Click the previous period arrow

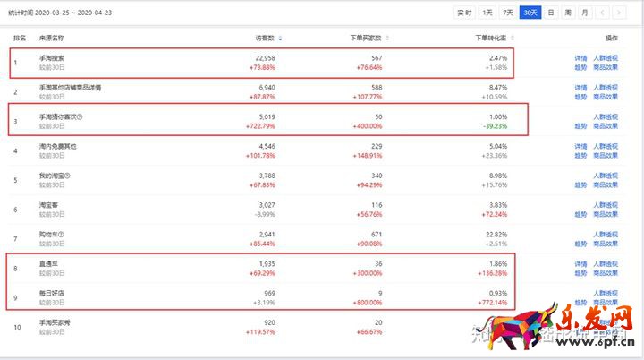(x=603, y=13)
